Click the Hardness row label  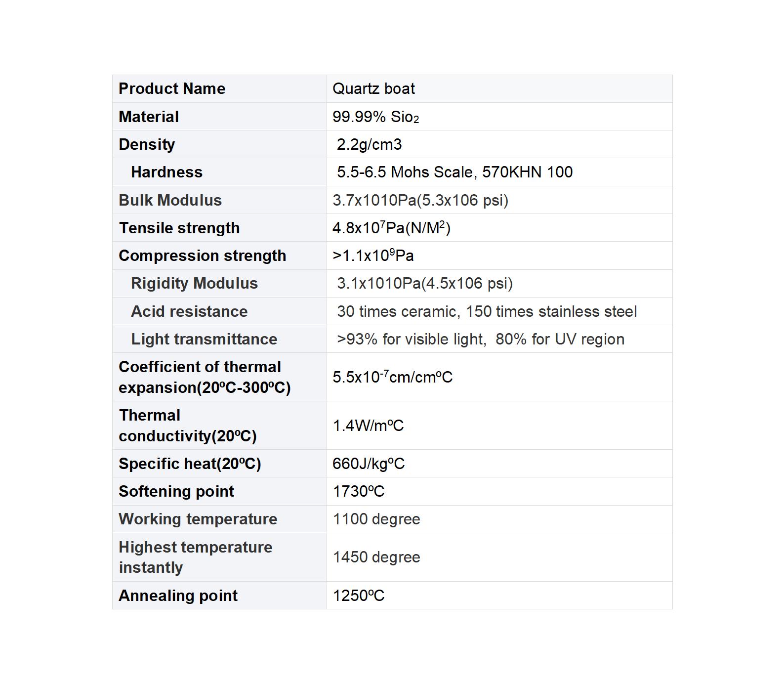(x=166, y=172)
